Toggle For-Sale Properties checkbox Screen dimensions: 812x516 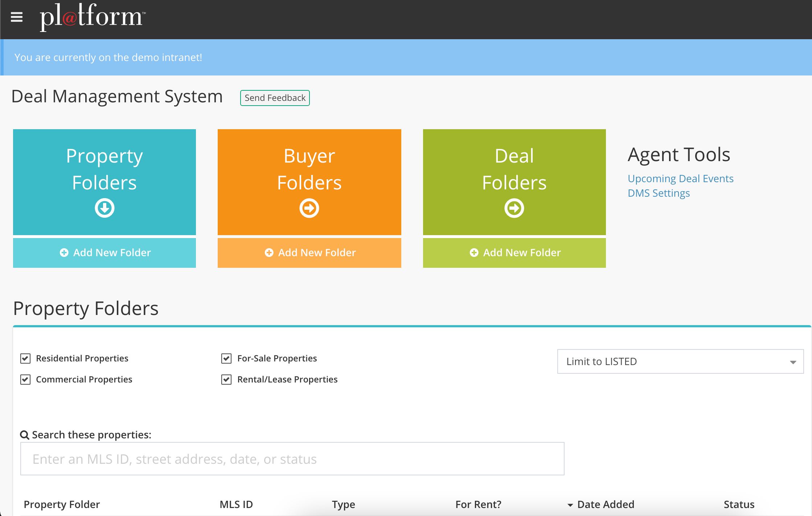coord(226,359)
